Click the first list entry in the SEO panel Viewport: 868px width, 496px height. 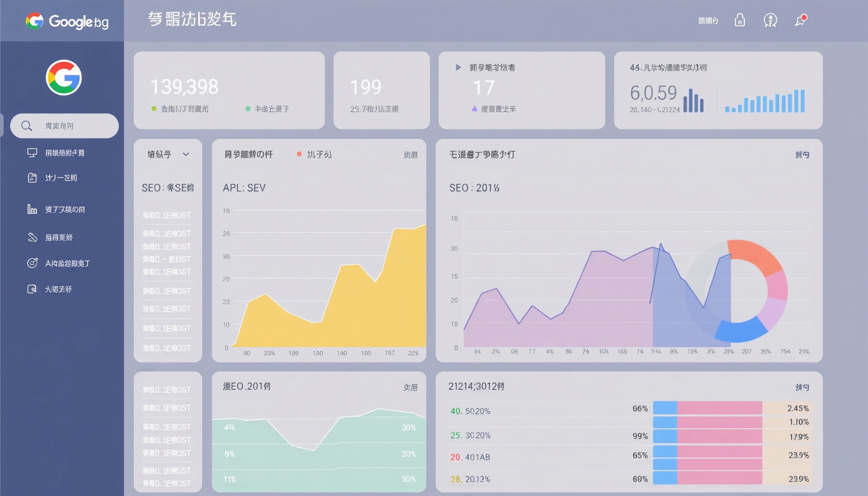point(167,214)
